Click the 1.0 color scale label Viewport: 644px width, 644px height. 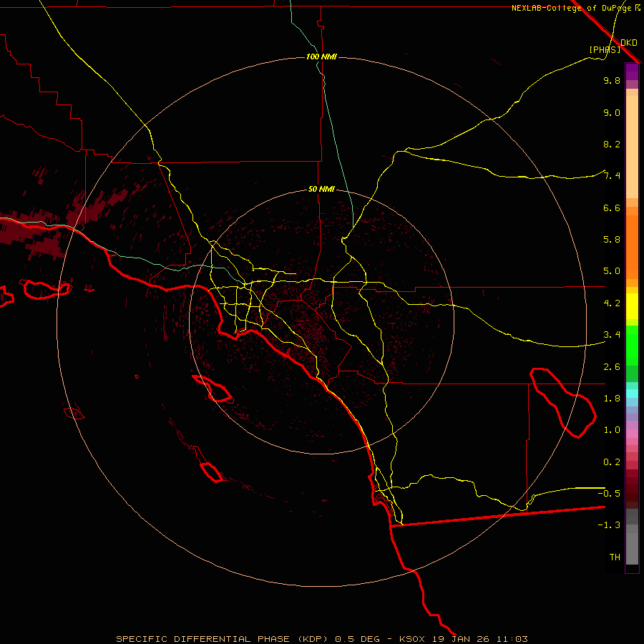click(x=612, y=430)
